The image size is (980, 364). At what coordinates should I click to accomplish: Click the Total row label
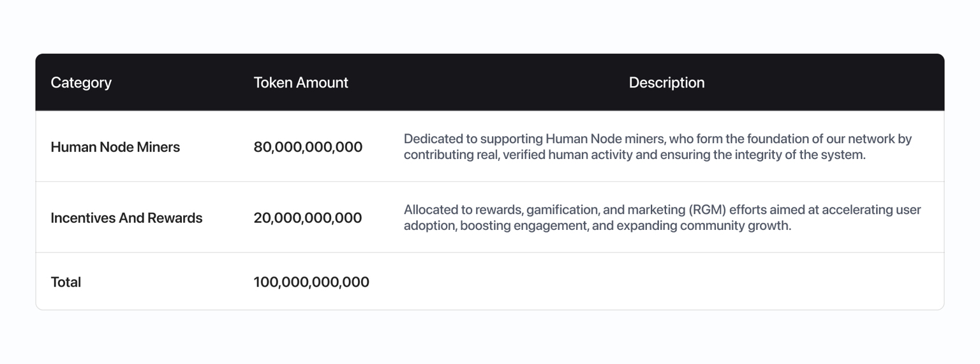(66, 282)
